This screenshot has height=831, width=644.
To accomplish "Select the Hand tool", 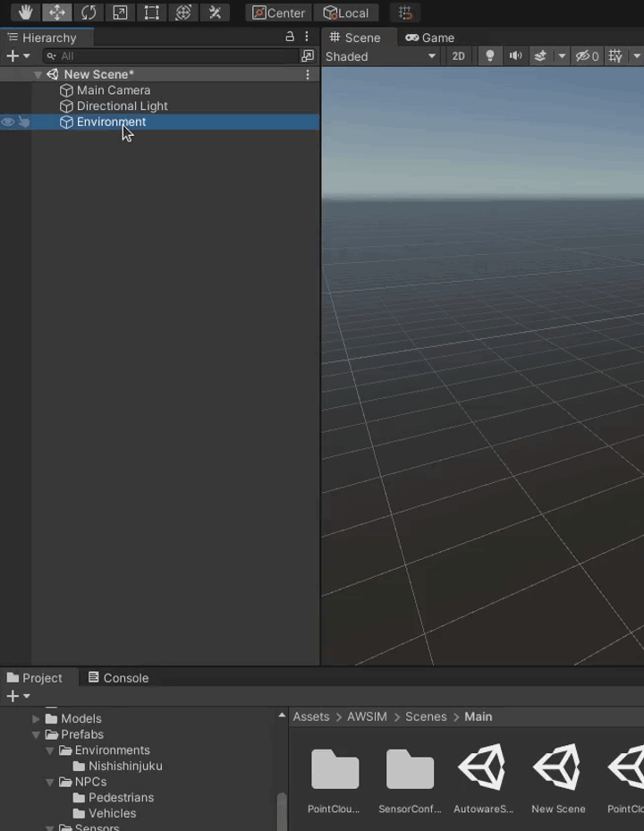I will point(26,13).
